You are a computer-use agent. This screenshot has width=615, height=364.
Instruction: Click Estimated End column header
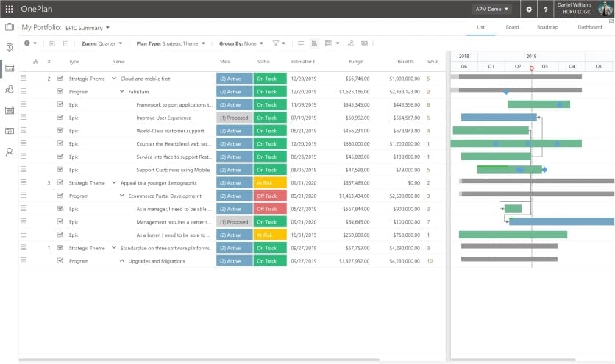pos(305,62)
